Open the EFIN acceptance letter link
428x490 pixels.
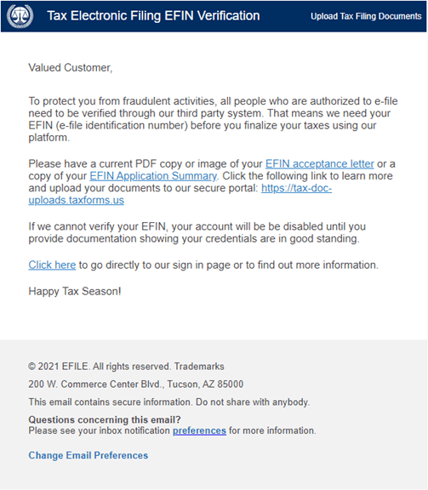click(319, 164)
